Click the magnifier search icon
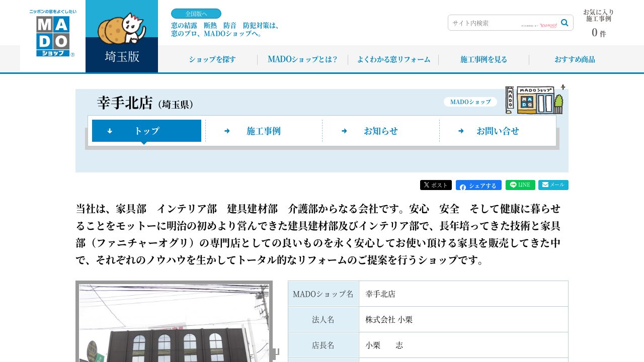Viewport: 644px width, 362px height. tap(565, 23)
